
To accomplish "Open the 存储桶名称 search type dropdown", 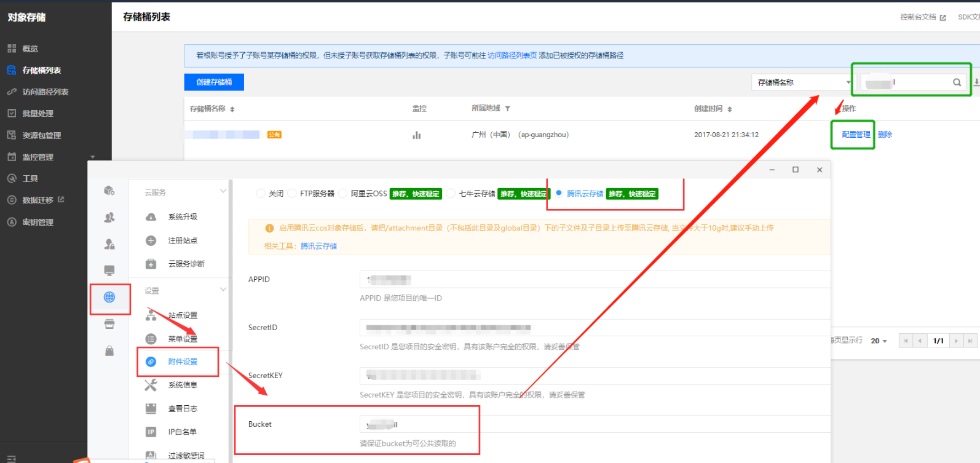I will (802, 82).
